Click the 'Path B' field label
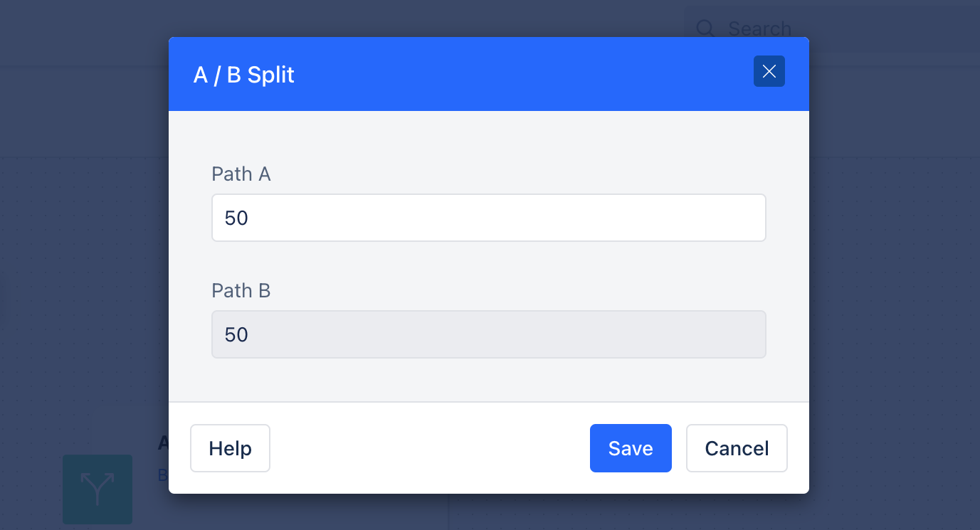This screenshot has width=980, height=530. pos(241,291)
